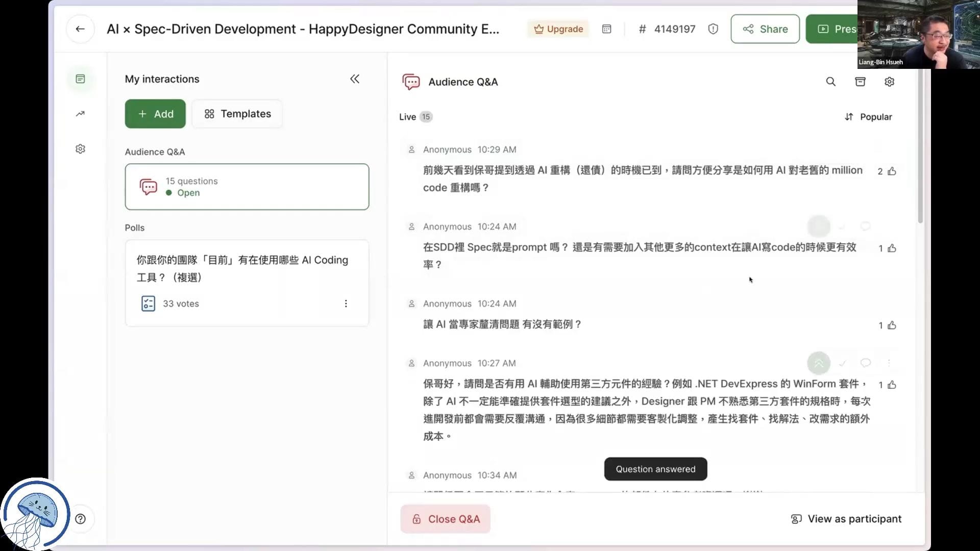Select the 15 questions Audience Q&A item

(x=247, y=187)
